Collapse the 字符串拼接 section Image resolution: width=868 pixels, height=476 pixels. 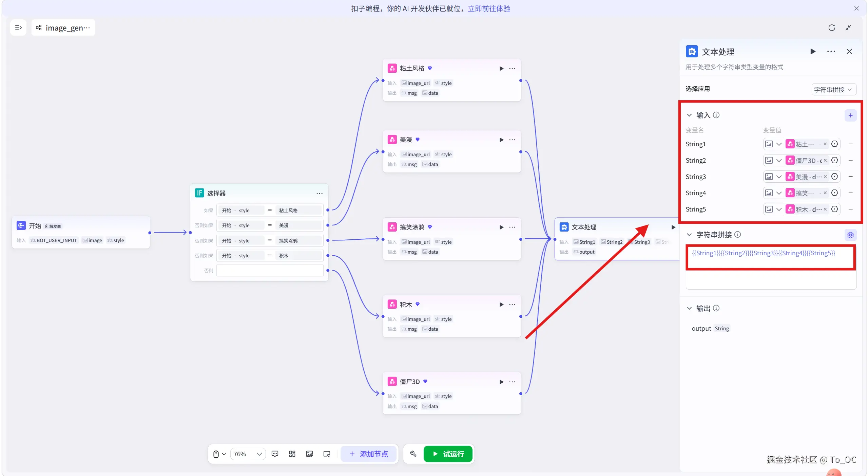point(689,235)
